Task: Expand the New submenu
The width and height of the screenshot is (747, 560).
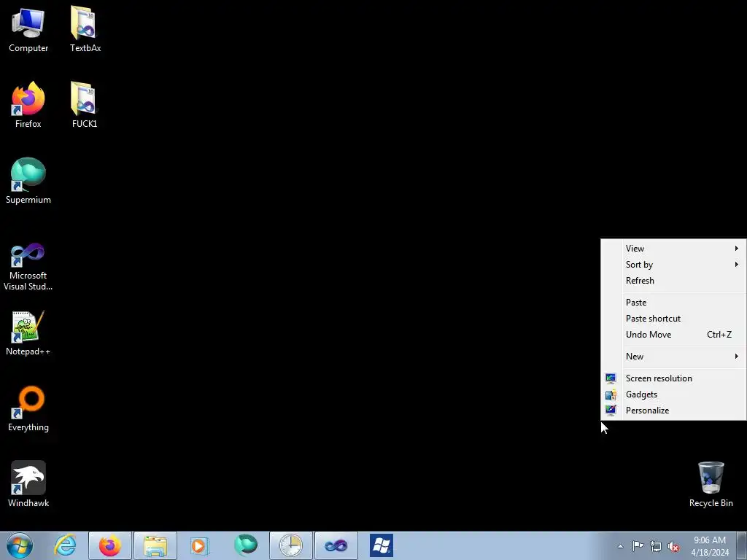Action: coord(673,357)
